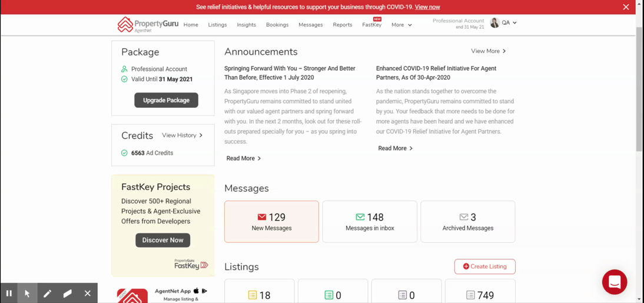Close the annotation toolbar X
644x303 pixels.
point(88,293)
